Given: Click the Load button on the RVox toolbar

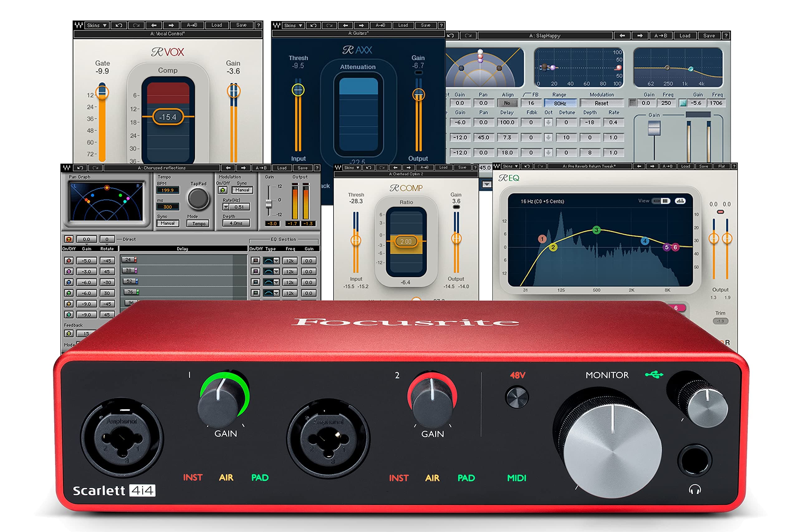Looking at the screenshot, I should (217, 26).
